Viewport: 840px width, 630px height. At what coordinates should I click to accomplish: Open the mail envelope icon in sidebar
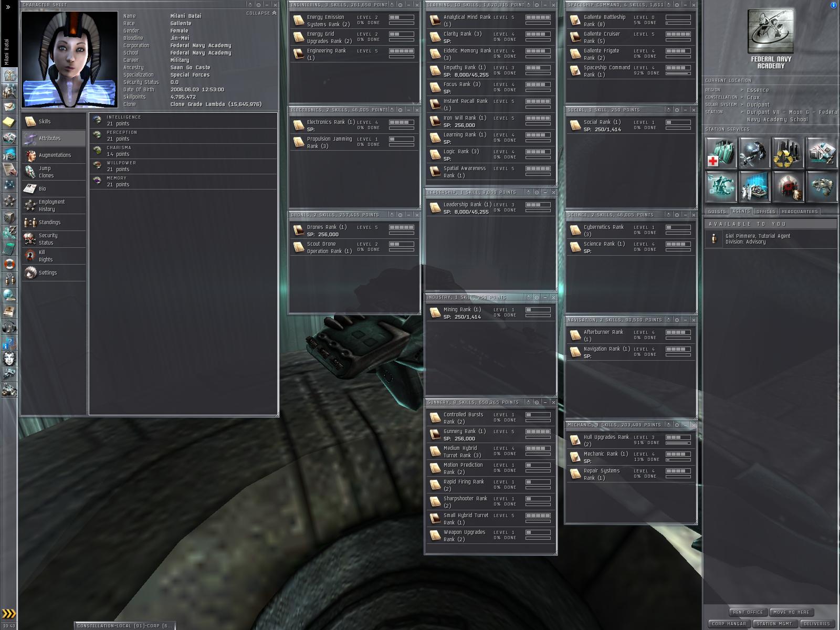tap(9, 107)
